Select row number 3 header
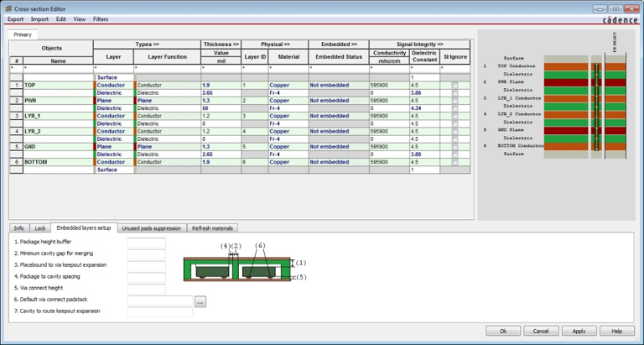The image size is (644, 345). [17, 116]
